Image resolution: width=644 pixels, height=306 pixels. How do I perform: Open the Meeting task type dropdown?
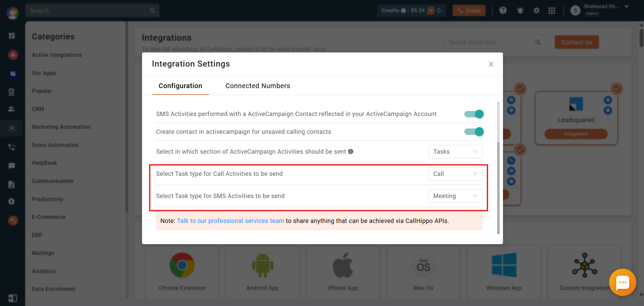pos(455,196)
